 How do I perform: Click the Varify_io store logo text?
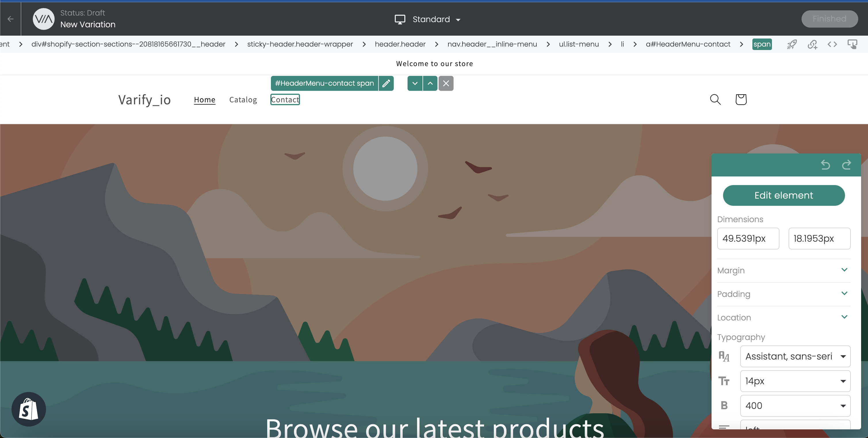(144, 100)
